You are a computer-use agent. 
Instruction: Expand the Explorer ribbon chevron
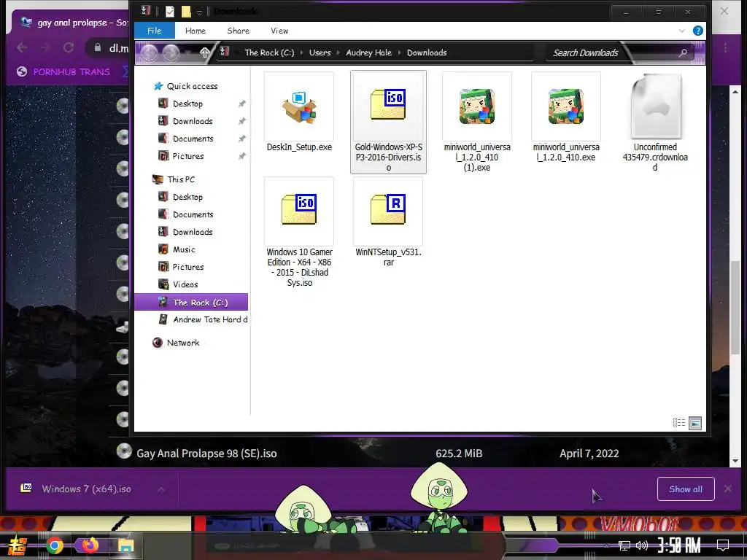[x=682, y=31]
